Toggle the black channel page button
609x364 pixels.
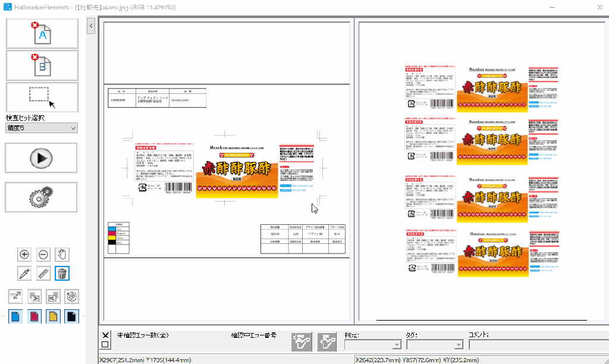[71, 316]
